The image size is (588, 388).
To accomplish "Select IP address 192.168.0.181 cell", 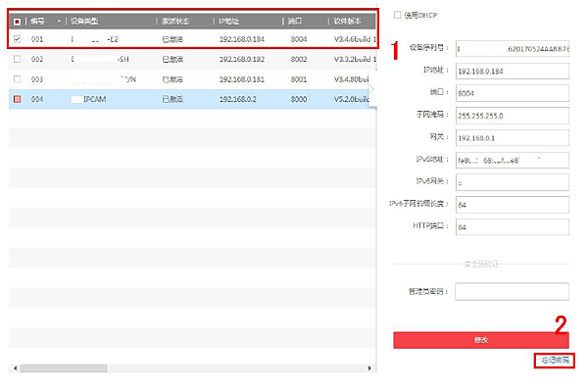I will (242, 79).
